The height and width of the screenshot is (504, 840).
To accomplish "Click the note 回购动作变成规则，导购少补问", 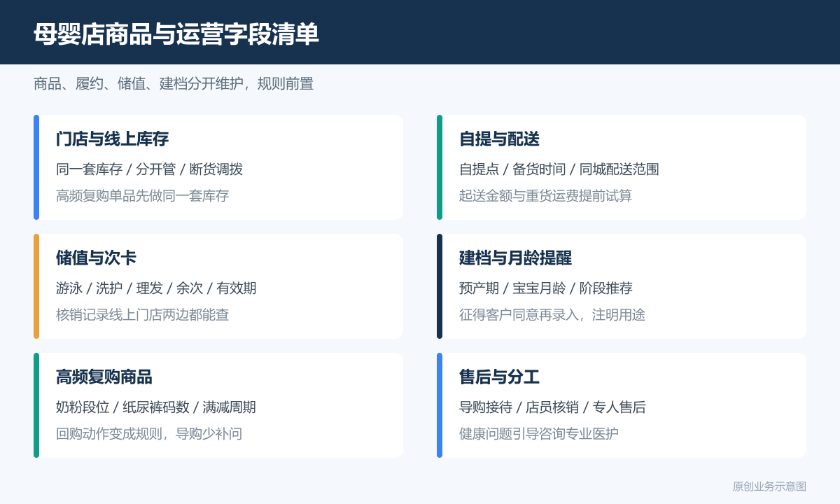I will pos(149,434).
